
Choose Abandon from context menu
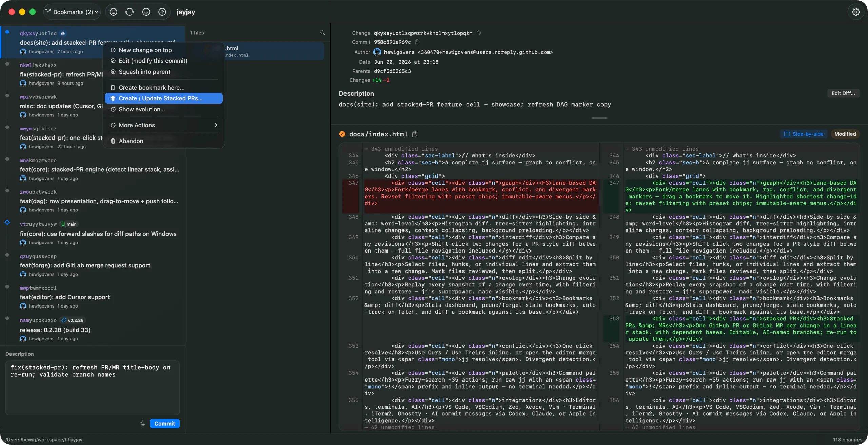click(x=163, y=141)
